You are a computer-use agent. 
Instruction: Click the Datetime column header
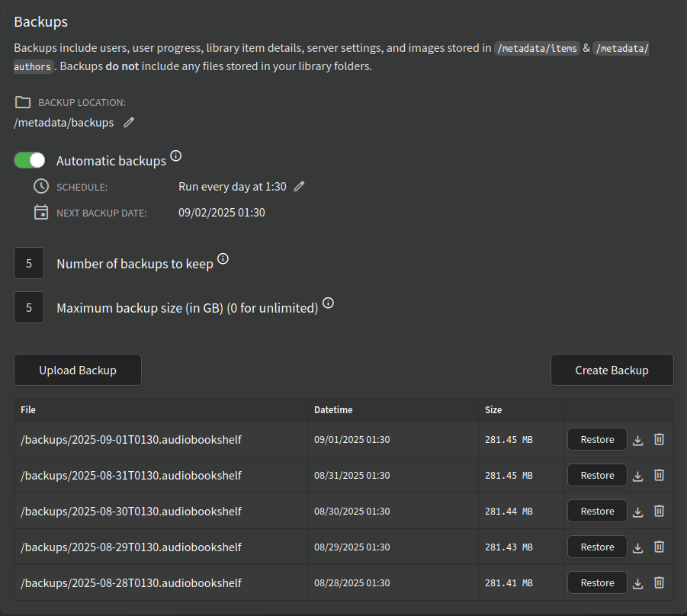coord(333,409)
